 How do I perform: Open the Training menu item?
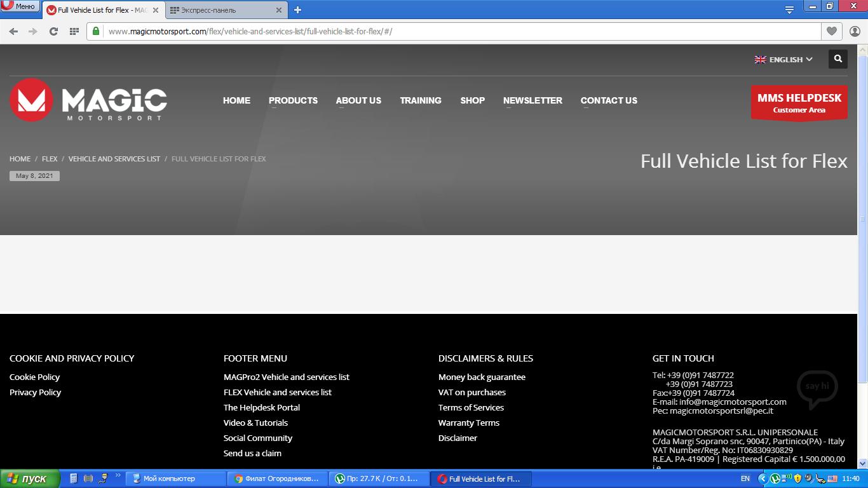click(x=421, y=100)
